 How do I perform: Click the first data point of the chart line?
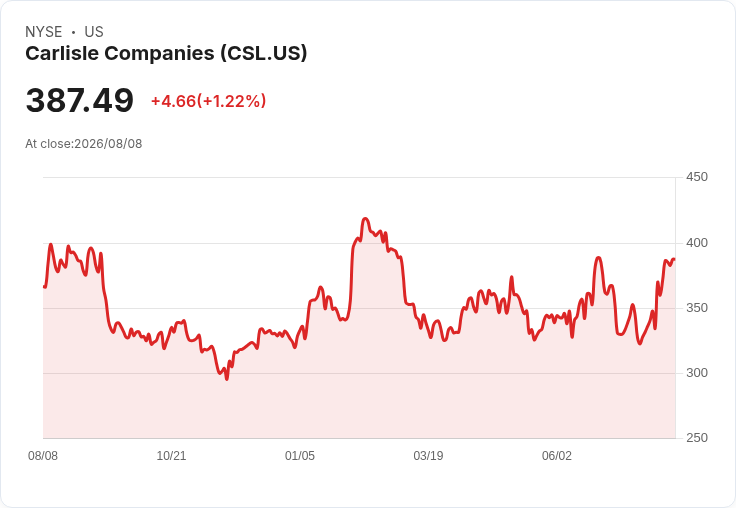44,286
